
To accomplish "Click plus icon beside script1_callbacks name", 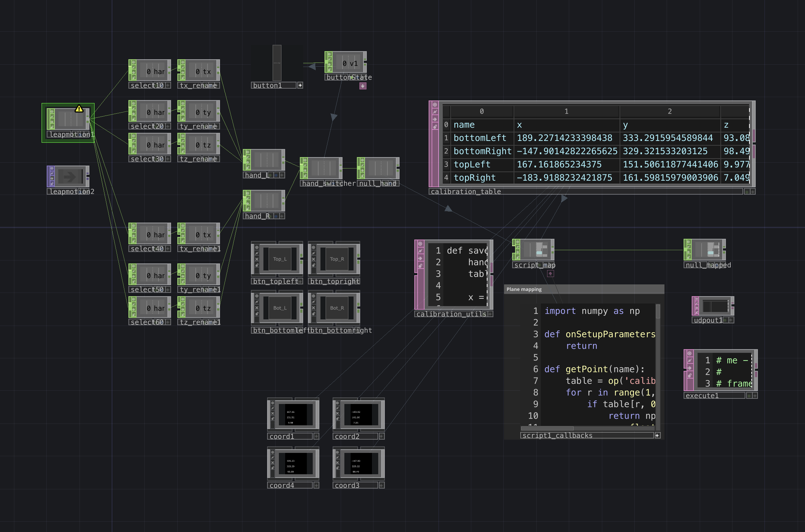I will (x=657, y=435).
